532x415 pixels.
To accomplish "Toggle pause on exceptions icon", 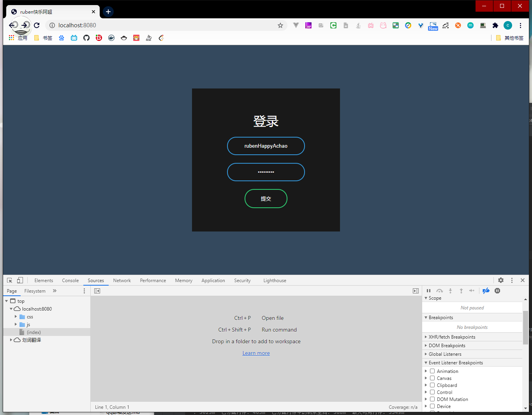I will [x=497, y=291].
